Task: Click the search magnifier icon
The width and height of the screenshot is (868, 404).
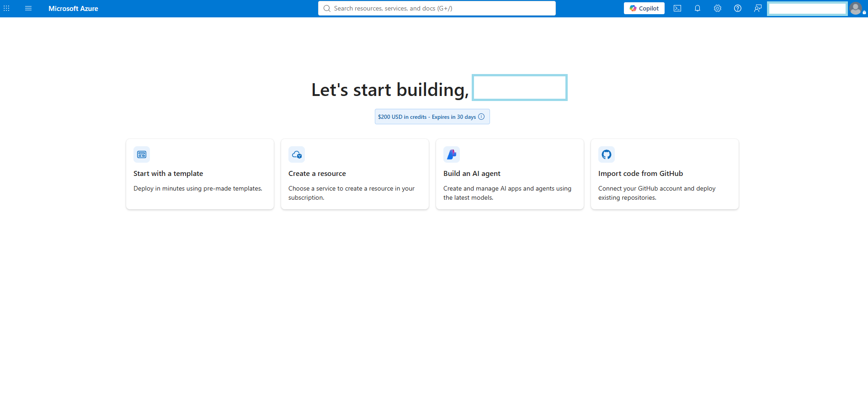Action: [x=327, y=8]
